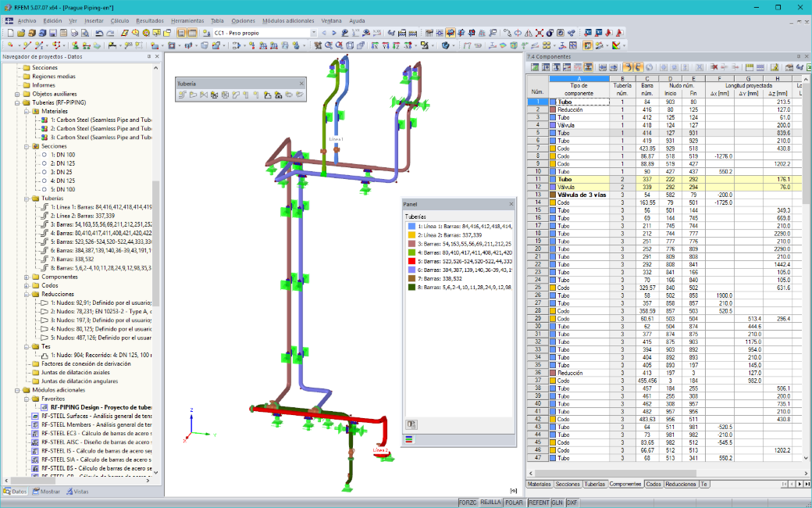Expand the Objetos auxiliares tree node
This screenshot has width=812, height=508.
(17, 94)
